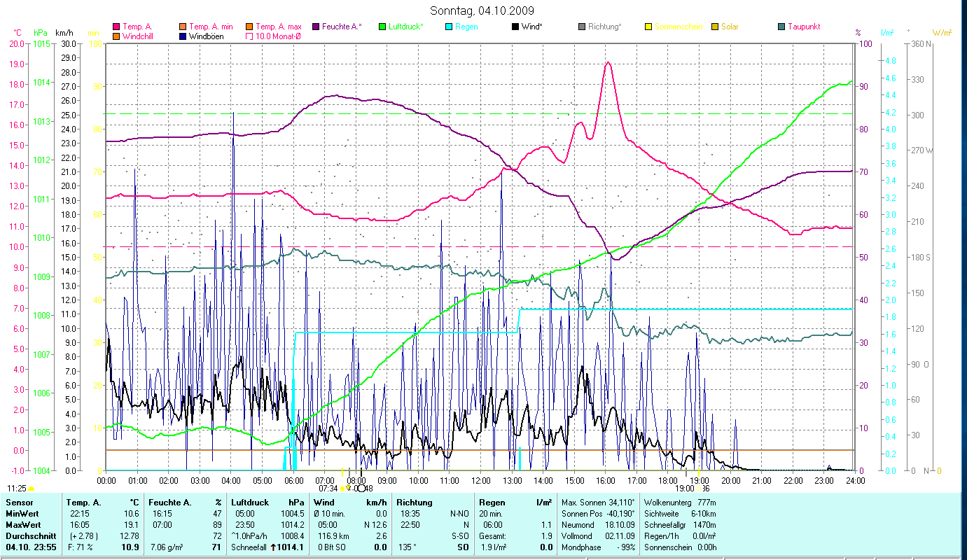This screenshot has width=967, height=560.
Task: Click the Solar legend label
Action: click(730, 27)
